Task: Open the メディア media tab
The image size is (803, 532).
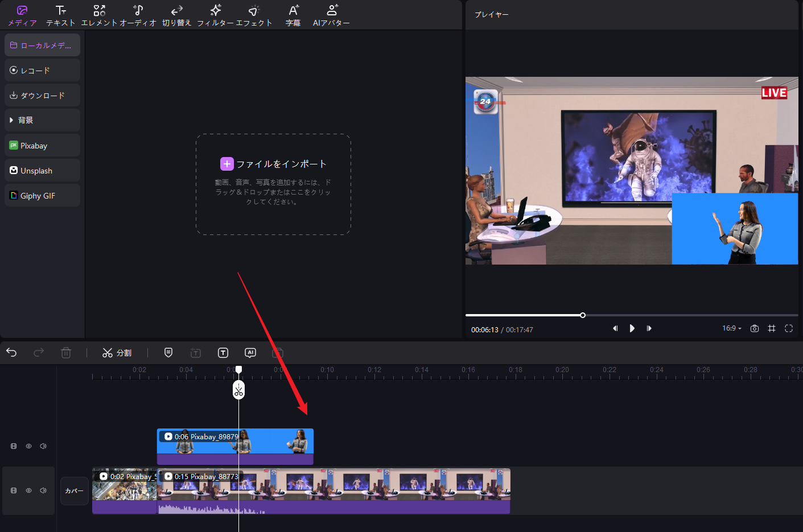Action: tap(22, 16)
